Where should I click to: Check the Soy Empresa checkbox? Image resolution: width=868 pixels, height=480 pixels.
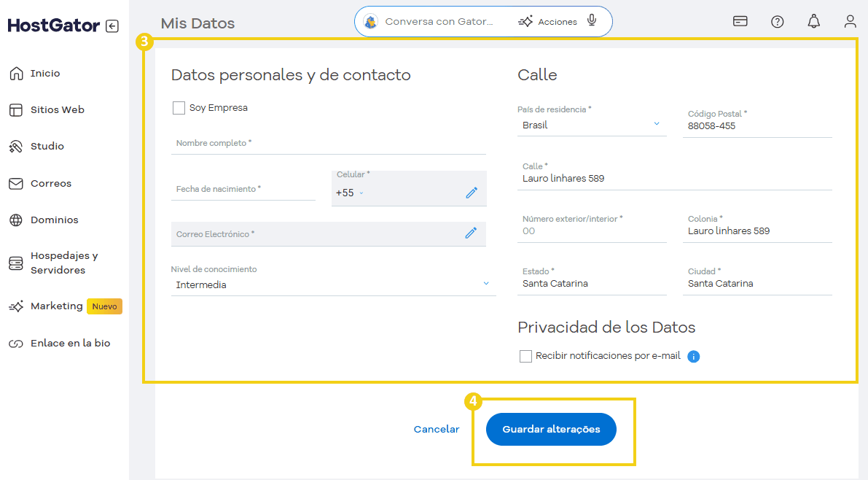tap(179, 108)
